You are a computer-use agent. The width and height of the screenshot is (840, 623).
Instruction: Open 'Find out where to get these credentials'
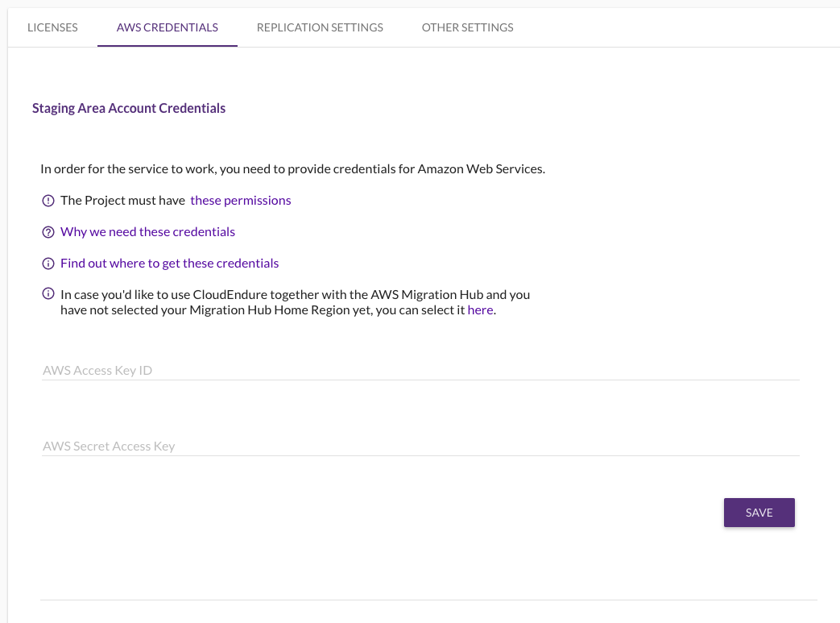[x=169, y=264]
